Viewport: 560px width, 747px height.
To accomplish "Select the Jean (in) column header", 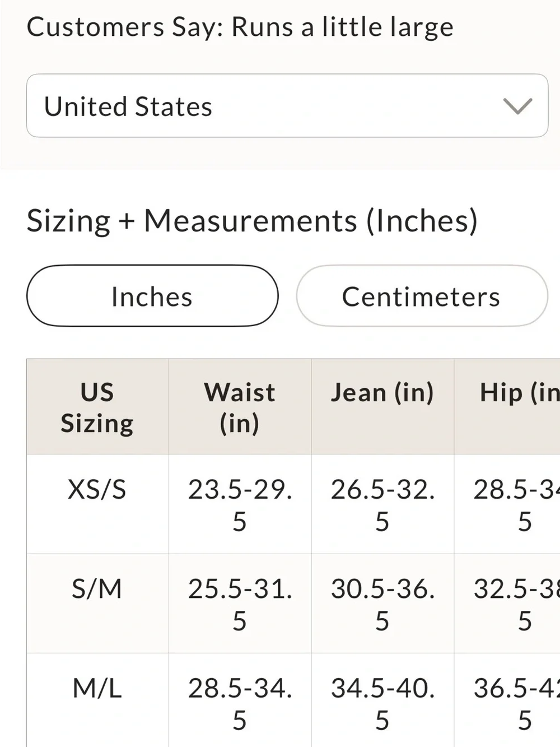I will [382, 407].
